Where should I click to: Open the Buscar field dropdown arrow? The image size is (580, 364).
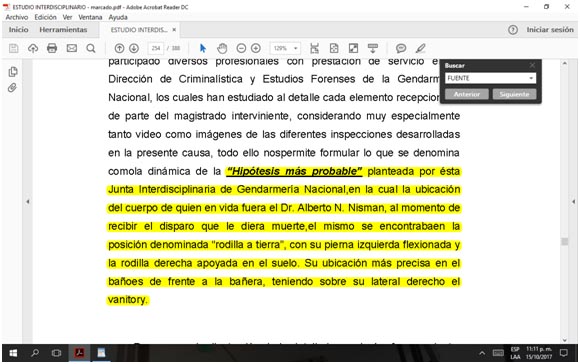[531, 78]
